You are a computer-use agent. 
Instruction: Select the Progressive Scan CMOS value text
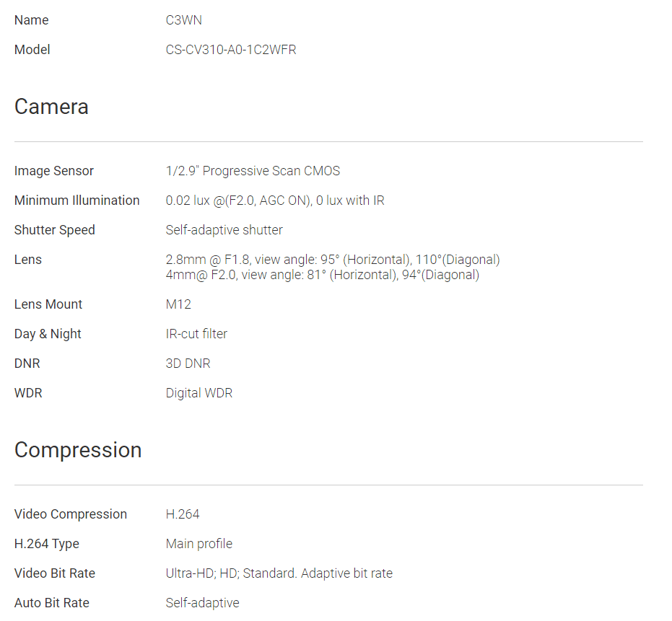(x=253, y=171)
